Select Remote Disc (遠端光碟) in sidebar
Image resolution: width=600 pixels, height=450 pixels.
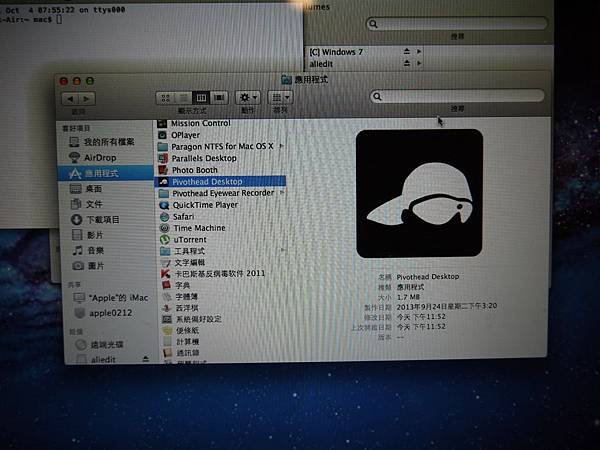point(99,345)
